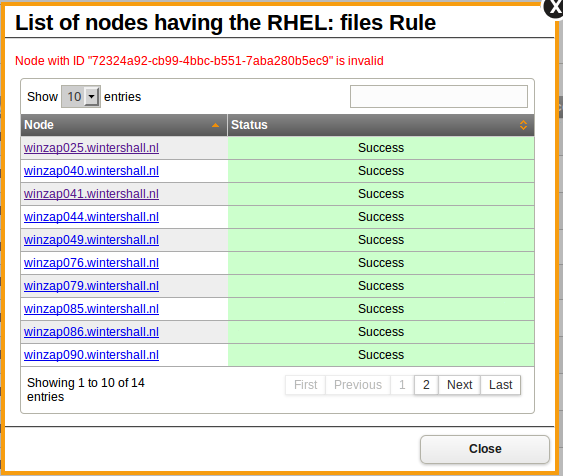
Task: Close dialog with the X icon
Action: [553, 6]
